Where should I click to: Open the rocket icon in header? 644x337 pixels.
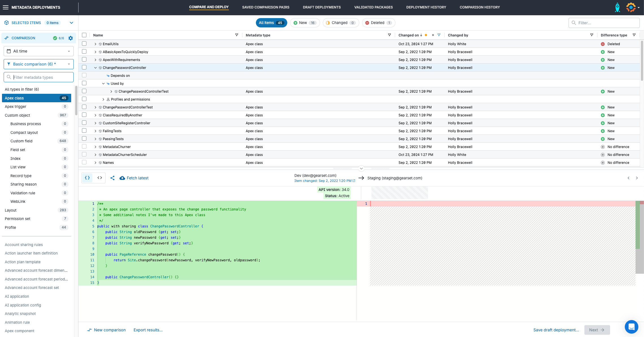(617, 7)
